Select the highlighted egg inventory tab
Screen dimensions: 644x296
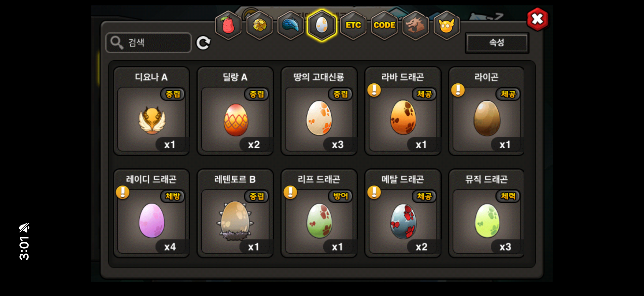click(x=322, y=25)
